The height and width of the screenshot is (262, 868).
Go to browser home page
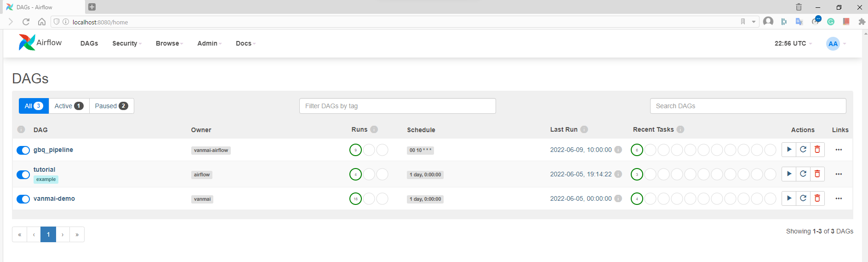pos(42,22)
